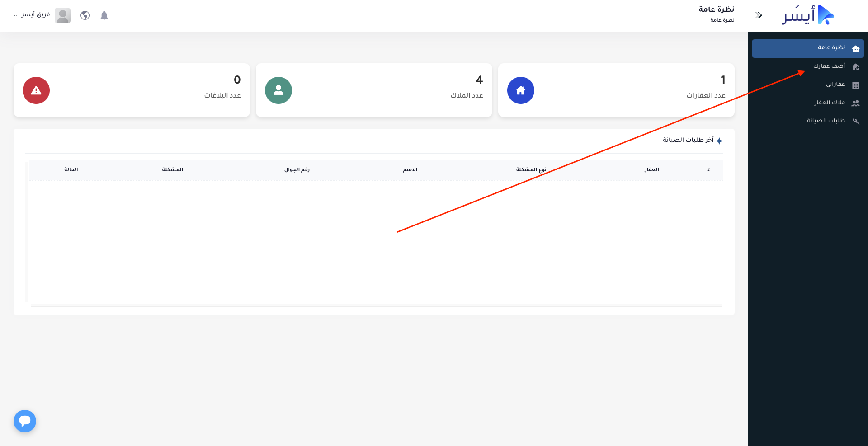Click عدد البلاغات label

(222, 95)
